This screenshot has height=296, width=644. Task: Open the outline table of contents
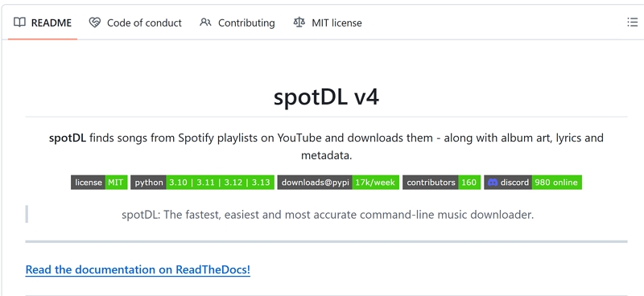[x=633, y=23]
